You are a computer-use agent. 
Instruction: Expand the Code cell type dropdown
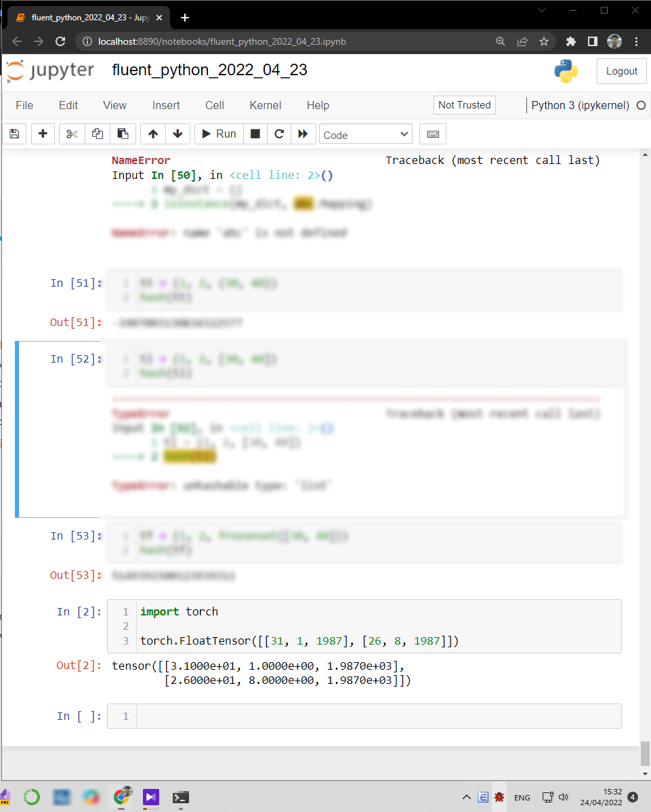[x=365, y=135]
